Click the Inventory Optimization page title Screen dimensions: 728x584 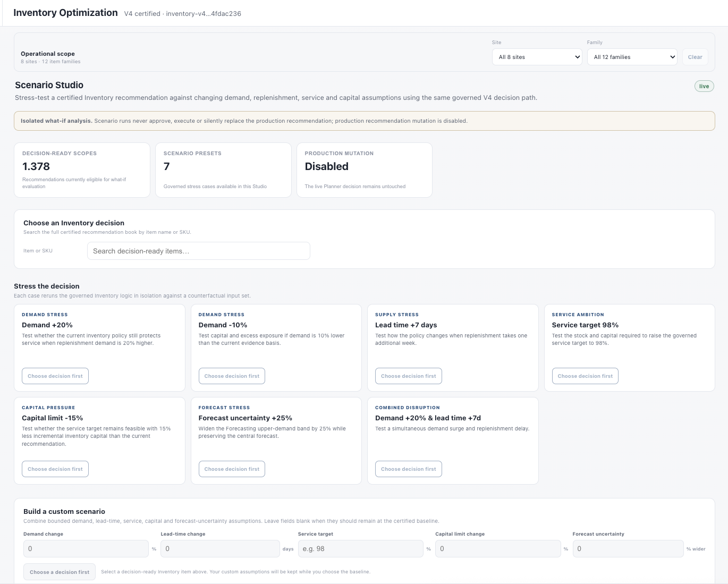pos(65,13)
